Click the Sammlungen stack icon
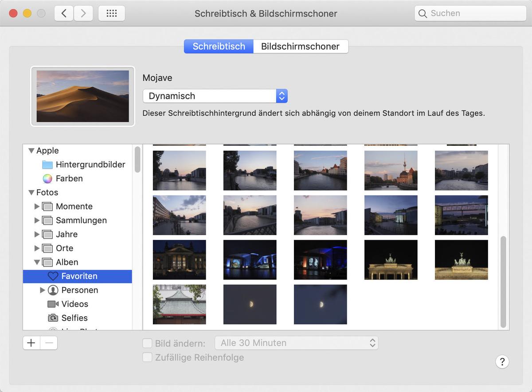This screenshot has width=532, height=392. pyautogui.click(x=47, y=221)
